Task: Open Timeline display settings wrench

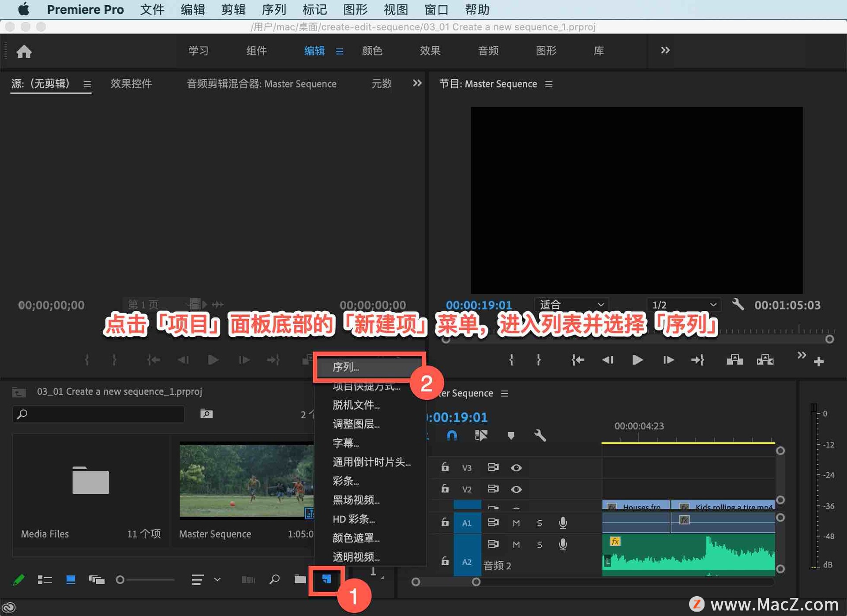Action: [x=540, y=436]
